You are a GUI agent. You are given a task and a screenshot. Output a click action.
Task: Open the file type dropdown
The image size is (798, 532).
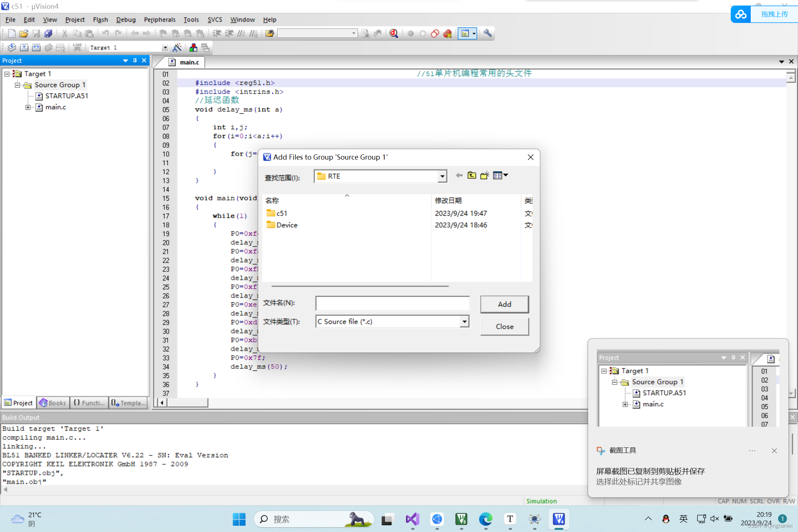point(464,322)
